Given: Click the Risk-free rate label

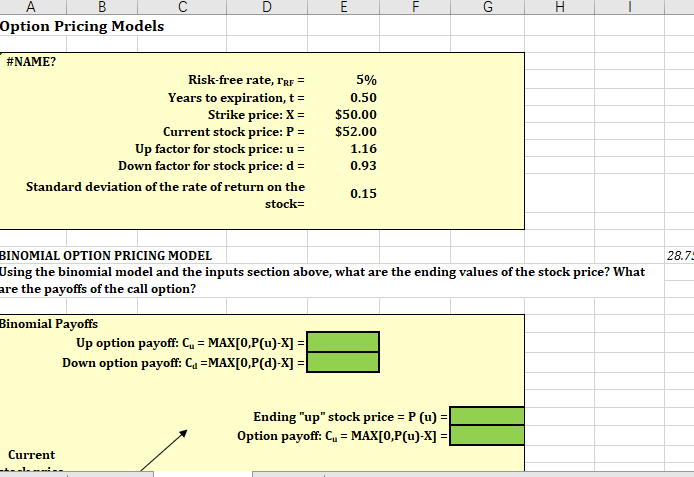Looking at the screenshot, I should point(246,80).
